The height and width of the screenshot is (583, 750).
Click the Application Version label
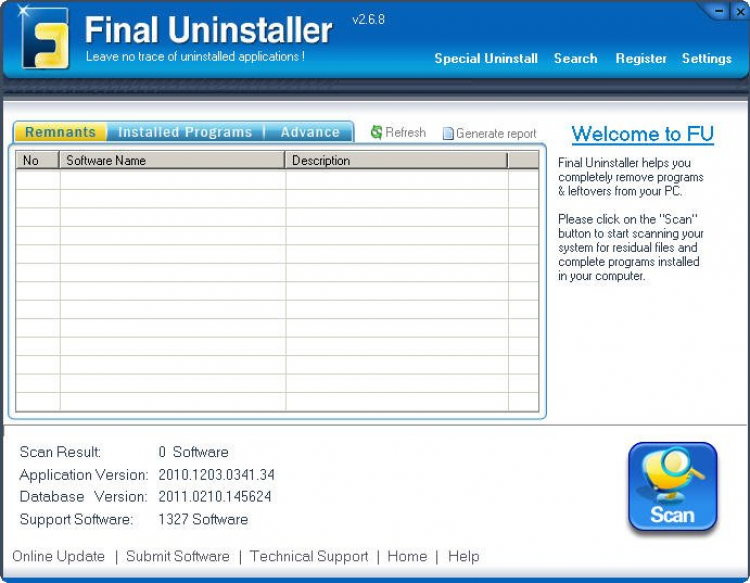[x=84, y=474]
